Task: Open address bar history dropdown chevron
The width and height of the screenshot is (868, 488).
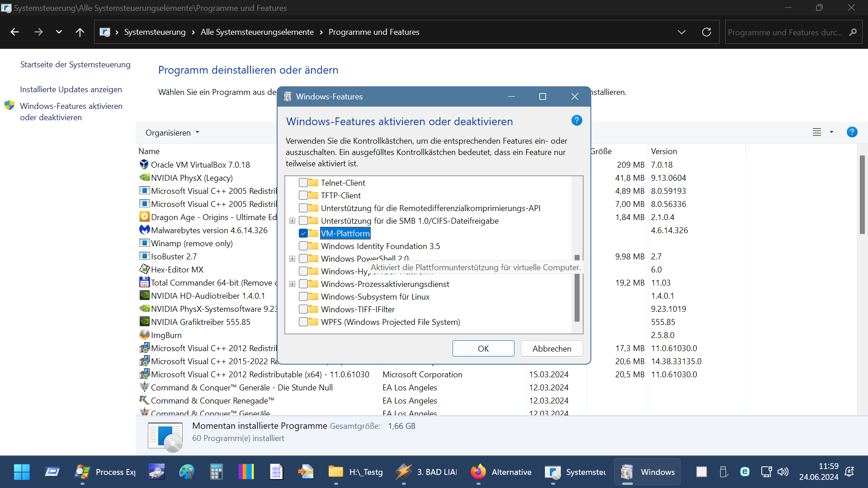Action: point(681,32)
